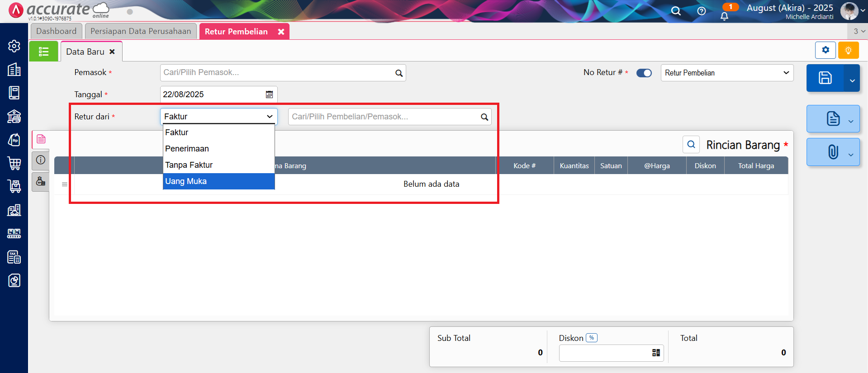The width and height of the screenshot is (868, 373).
Task: Expand the Retur Pembelian numbering dropdown
Action: (727, 73)
